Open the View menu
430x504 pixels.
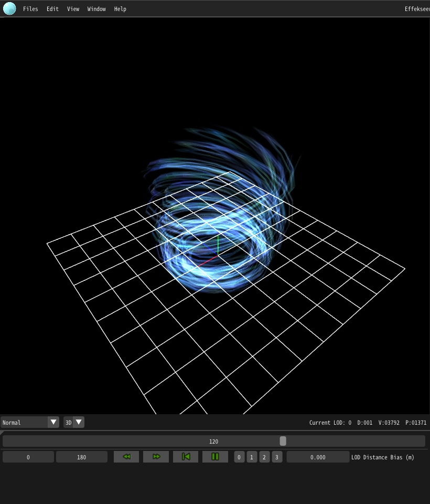(x=73, y=9)
